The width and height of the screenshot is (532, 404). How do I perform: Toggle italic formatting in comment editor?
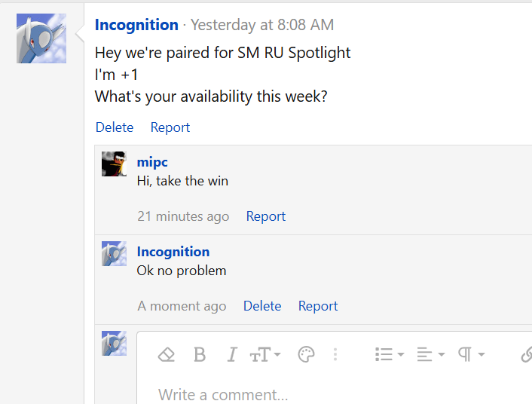pos(232,354)
